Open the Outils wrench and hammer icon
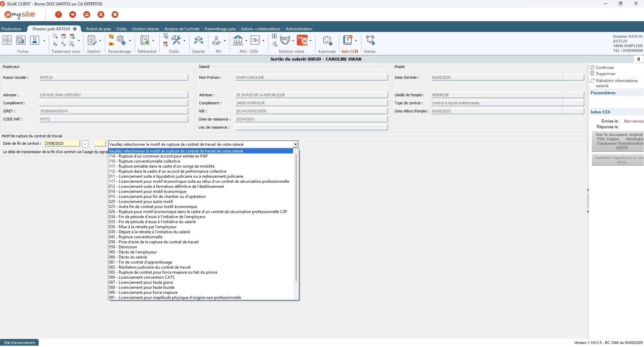Image resolution: width=644 pixels, height=347 pixels. 176,40
